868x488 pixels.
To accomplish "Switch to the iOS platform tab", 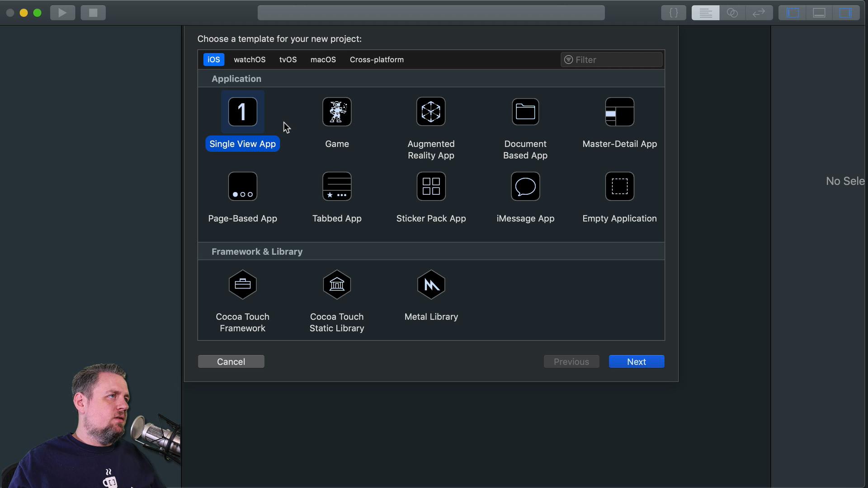I will click(214, 60).
